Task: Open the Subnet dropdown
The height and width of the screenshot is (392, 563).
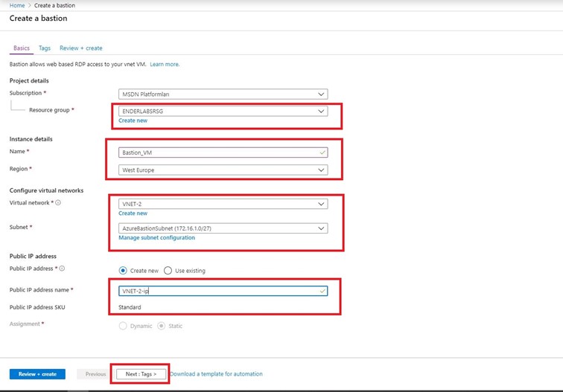Action: coord(223,228)
